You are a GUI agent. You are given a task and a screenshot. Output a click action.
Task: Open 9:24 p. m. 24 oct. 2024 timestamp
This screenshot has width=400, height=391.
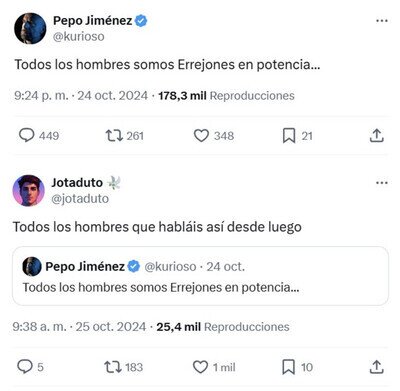(81, 96)
